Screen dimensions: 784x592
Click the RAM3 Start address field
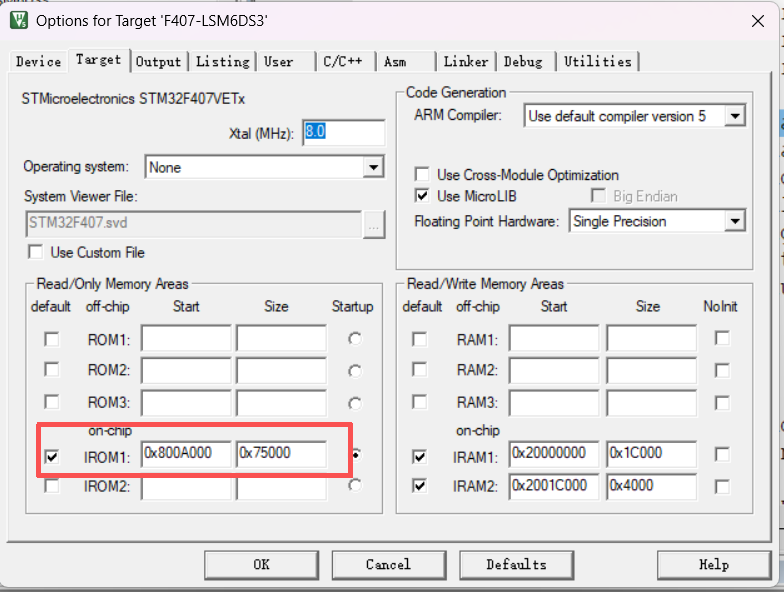(554, 403)
